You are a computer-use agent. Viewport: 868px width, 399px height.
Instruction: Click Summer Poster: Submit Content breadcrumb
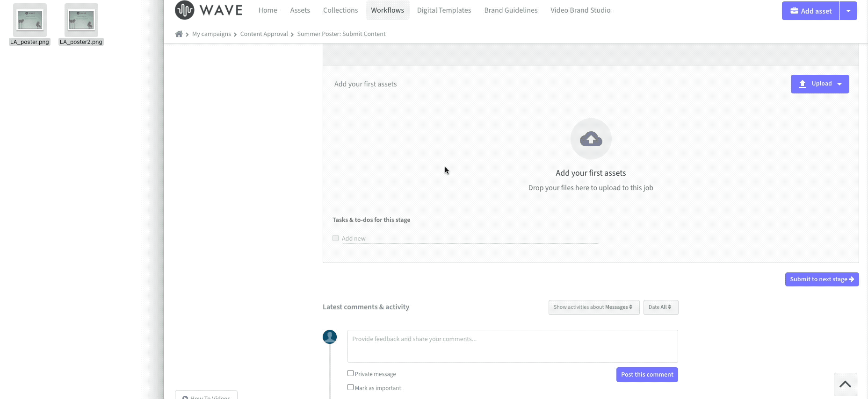(341, 34)
